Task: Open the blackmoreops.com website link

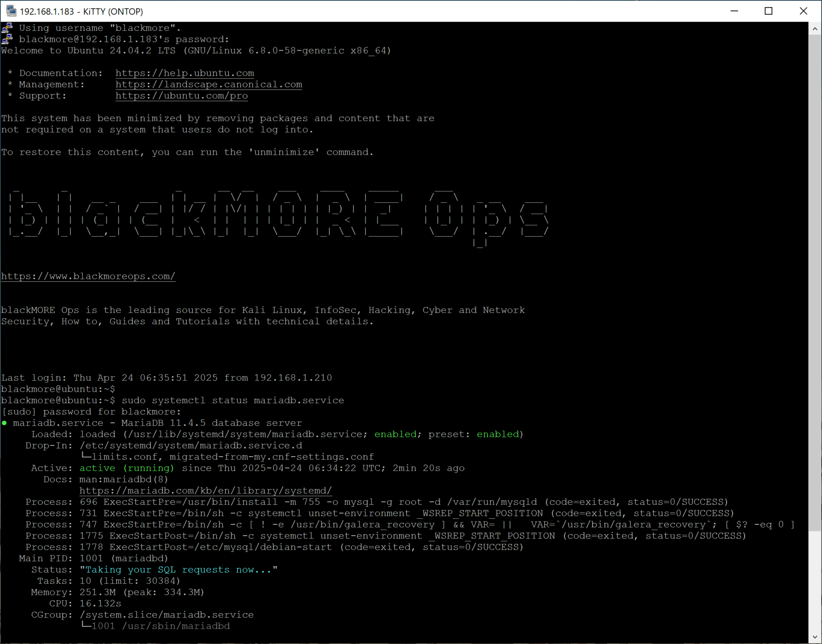Action: pyautogui.click(x=88, y=276)
